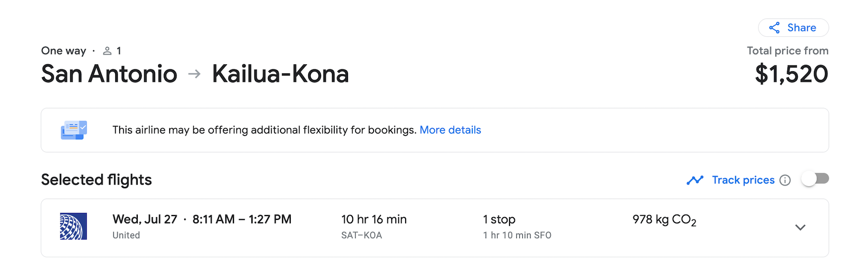The image size is (868, 271).
Task: Click the passenger count person icon
Action: 107,51
